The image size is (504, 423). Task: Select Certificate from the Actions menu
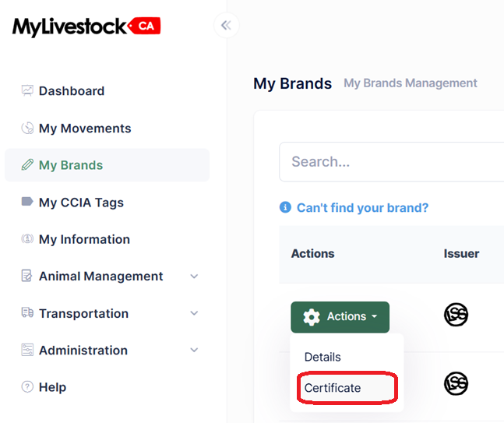(x=333, y=388)
